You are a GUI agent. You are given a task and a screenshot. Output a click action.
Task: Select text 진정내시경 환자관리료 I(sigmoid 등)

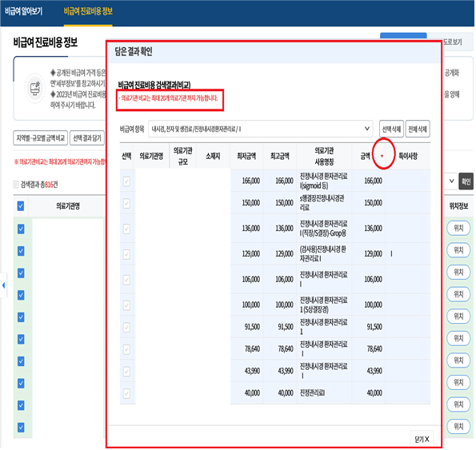[324, 181]
